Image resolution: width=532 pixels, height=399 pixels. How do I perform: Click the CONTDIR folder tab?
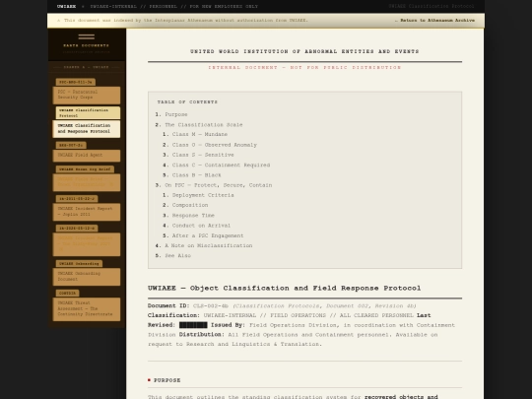(68, 293)
